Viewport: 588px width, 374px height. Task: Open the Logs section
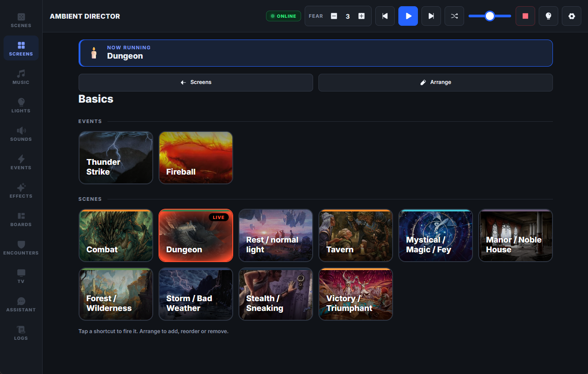[x=21, y=332]
